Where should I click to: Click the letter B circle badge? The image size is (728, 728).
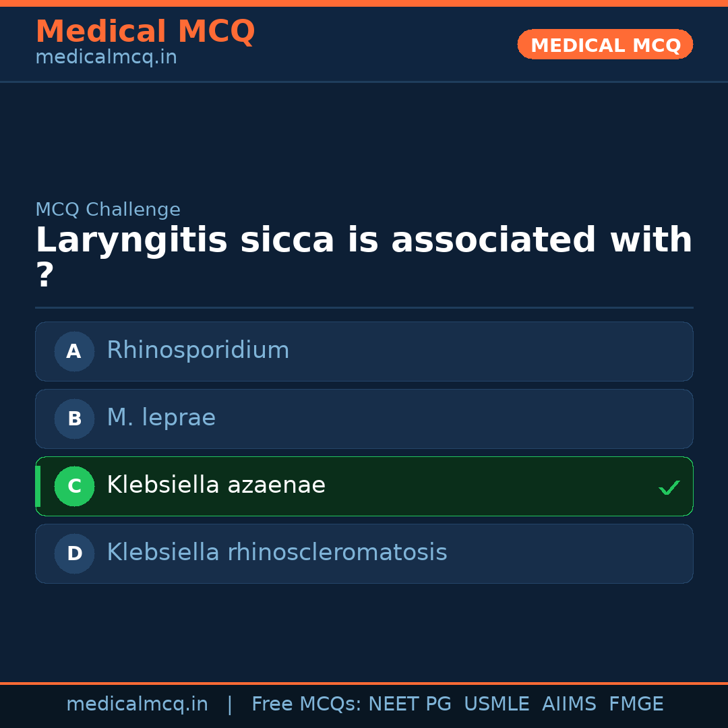pos(74,419)
